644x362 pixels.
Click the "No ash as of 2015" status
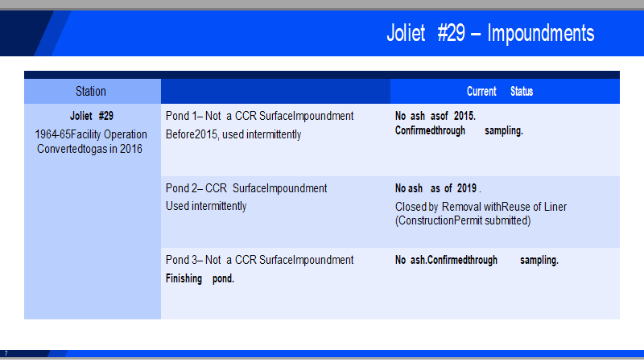click(x=436, y=116)
